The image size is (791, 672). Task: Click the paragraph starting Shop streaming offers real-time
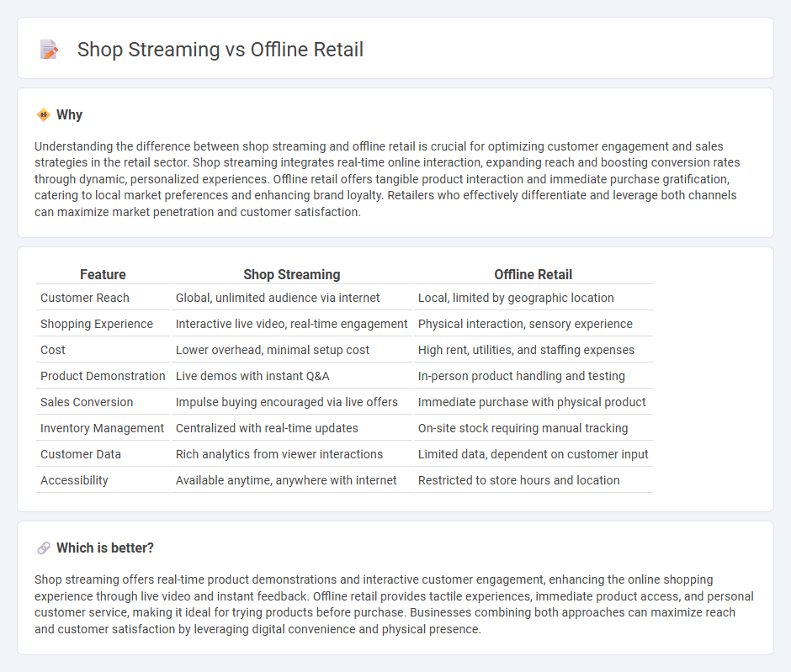(x=394, y=605)
